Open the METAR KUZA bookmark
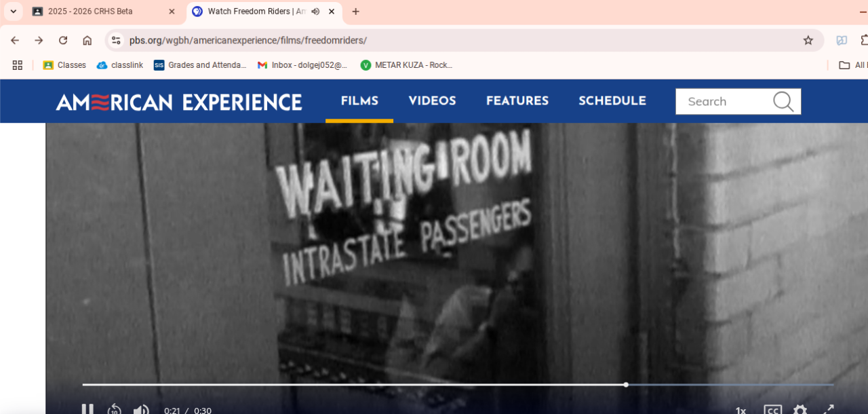The image size is (868, 414). 406,65
